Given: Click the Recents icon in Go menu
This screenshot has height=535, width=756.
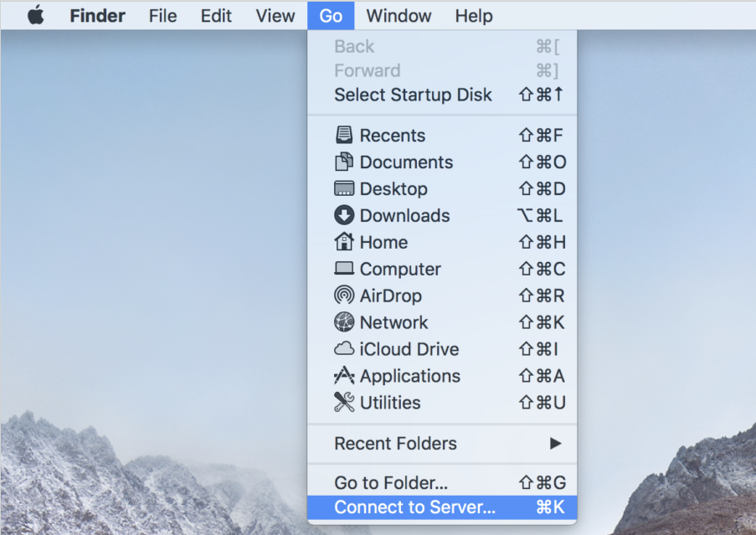Looking at the screenshot, I should pyautogui.click(x=344, y=136).
